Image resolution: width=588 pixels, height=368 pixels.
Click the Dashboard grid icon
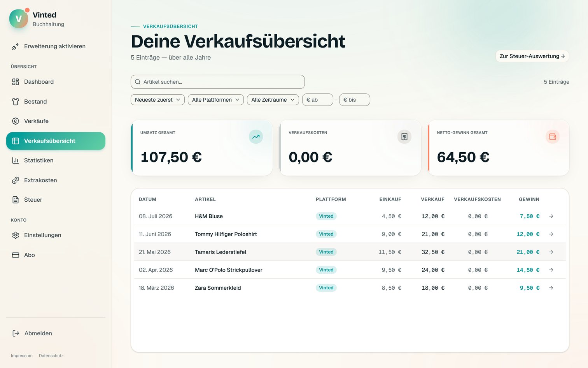click(16, 82)
